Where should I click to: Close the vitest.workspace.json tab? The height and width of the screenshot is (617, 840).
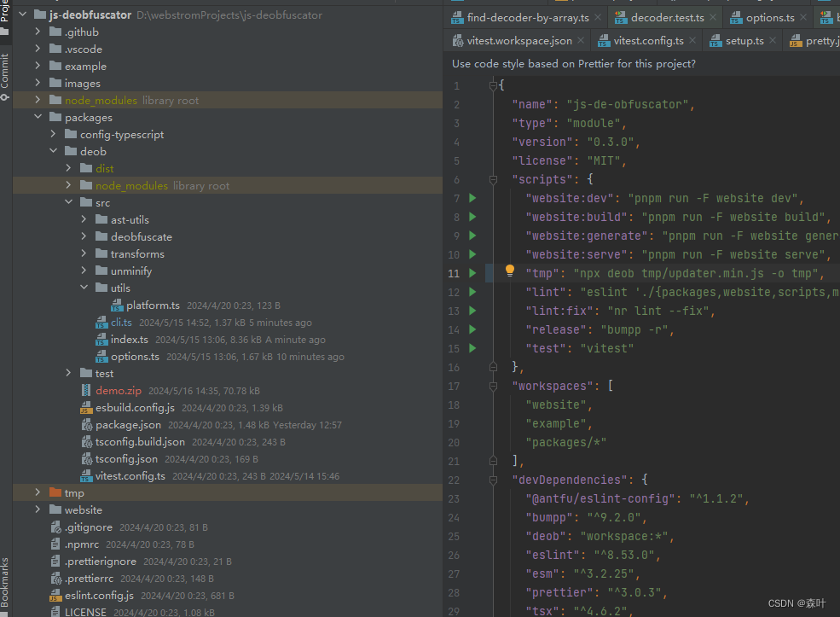point(581,41)
